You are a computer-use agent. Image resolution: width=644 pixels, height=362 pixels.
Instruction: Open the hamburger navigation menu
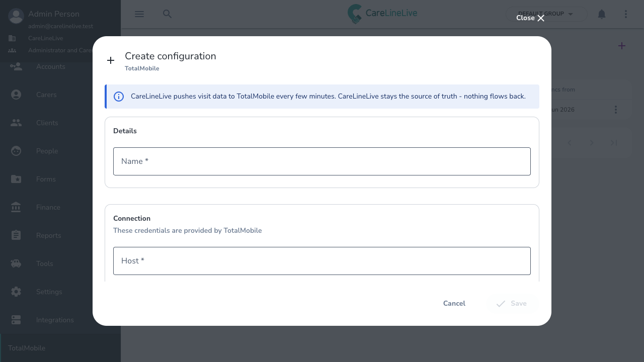pos(139,14)
